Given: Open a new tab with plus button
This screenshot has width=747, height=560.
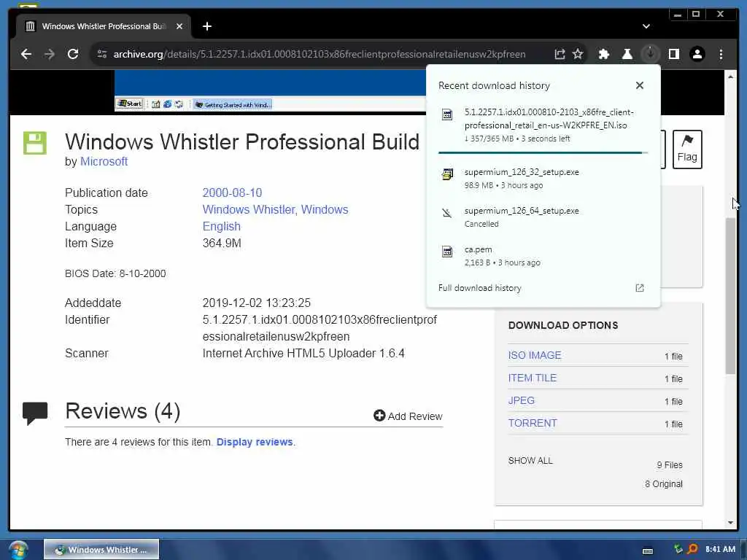Looking at the screenshot, I should coord(206,26).
